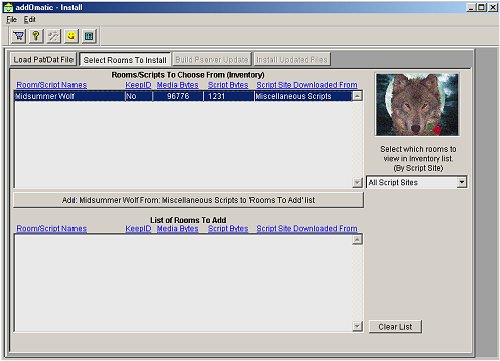Click the addOmatic title bar app icon
Image resolution: width=500 pixels, height=361 pixels.
click(x=8, y=7)
